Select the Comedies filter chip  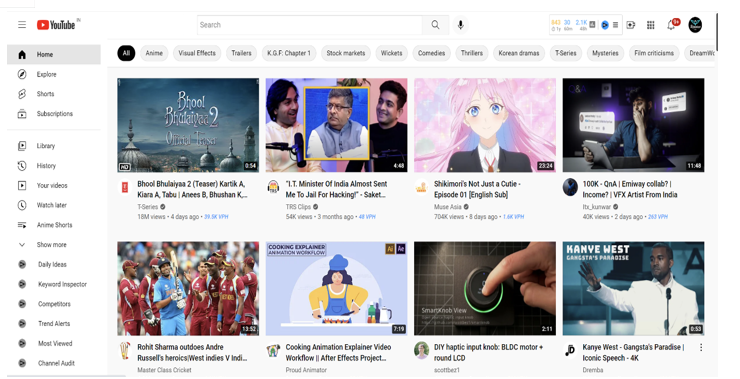tap(431, 53)
